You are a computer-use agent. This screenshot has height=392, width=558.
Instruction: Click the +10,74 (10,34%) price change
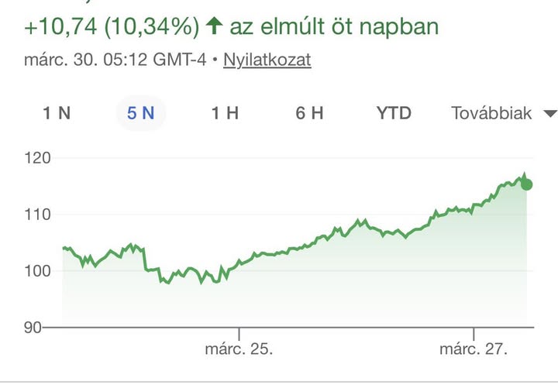click(x=112, y=28)
